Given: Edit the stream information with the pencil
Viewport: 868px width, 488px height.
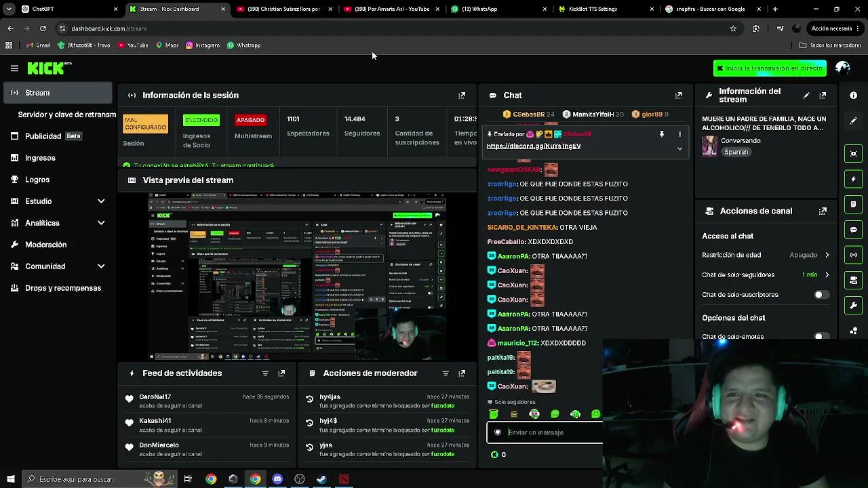Looking at the screenshot, I should [x=806, y=96].
